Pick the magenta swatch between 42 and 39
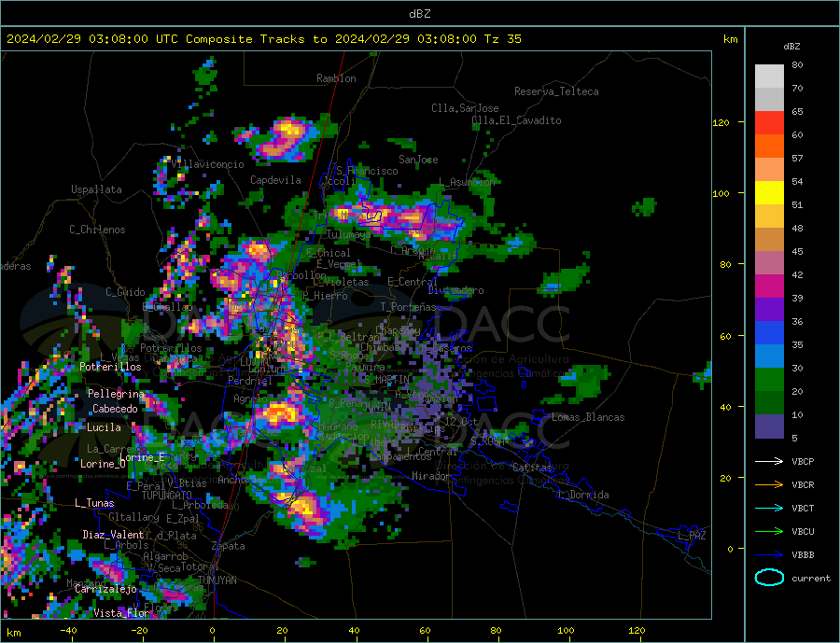The height and width of the screenshot is (643, 840). pos(769,287)
